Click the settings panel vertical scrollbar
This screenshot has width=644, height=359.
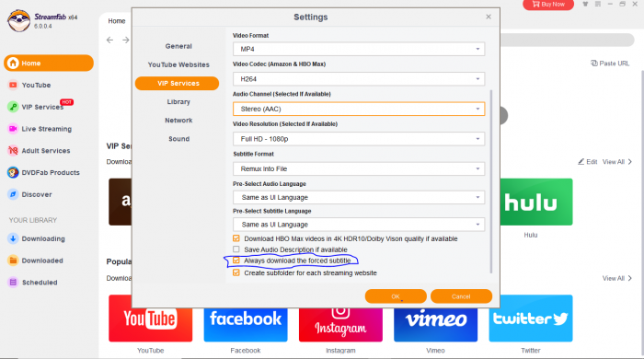490,180
